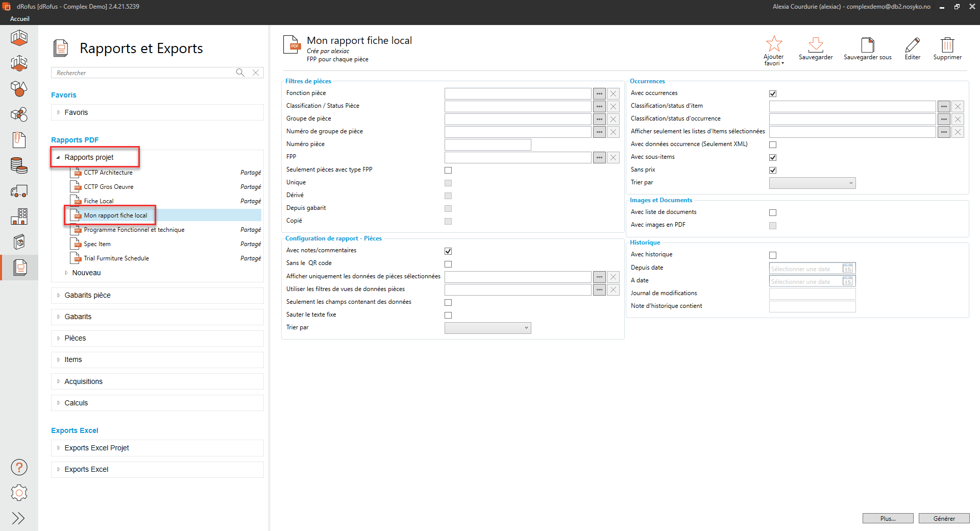Image resolution: width=980 pixels, height=531 pixels.
Task: Expand the Gabarits pièce section
Action: coord(87,295)
